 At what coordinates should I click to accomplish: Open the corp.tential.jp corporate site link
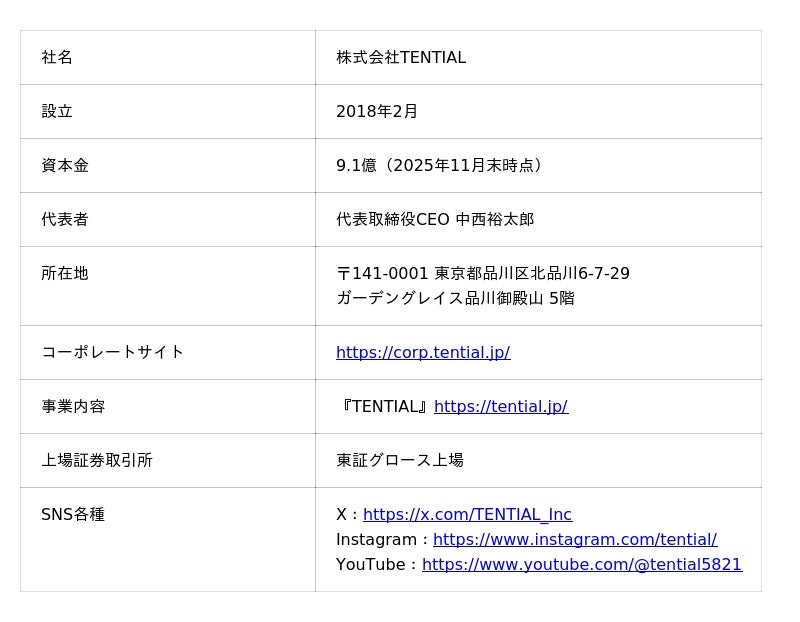423,353
